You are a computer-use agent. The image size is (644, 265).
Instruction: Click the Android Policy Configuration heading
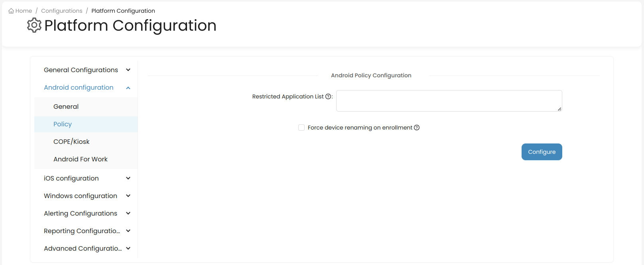point(371,75)
